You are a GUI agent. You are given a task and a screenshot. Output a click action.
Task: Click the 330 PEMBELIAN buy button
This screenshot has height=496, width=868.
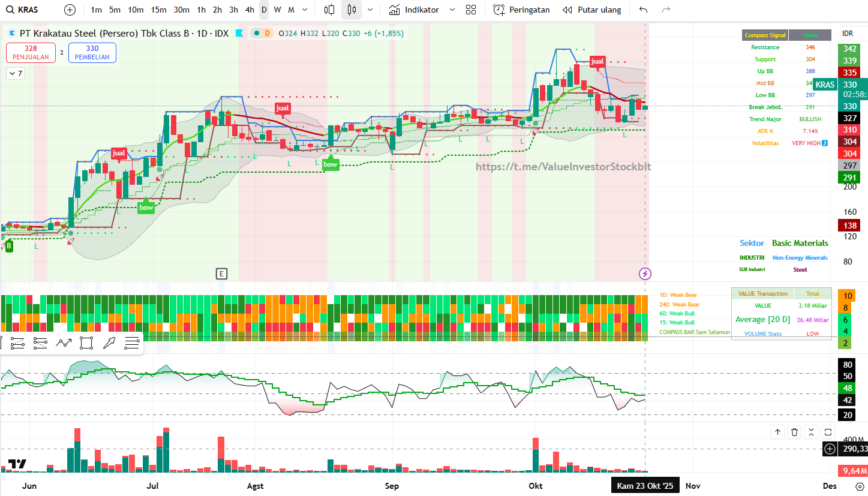(92, 53)
